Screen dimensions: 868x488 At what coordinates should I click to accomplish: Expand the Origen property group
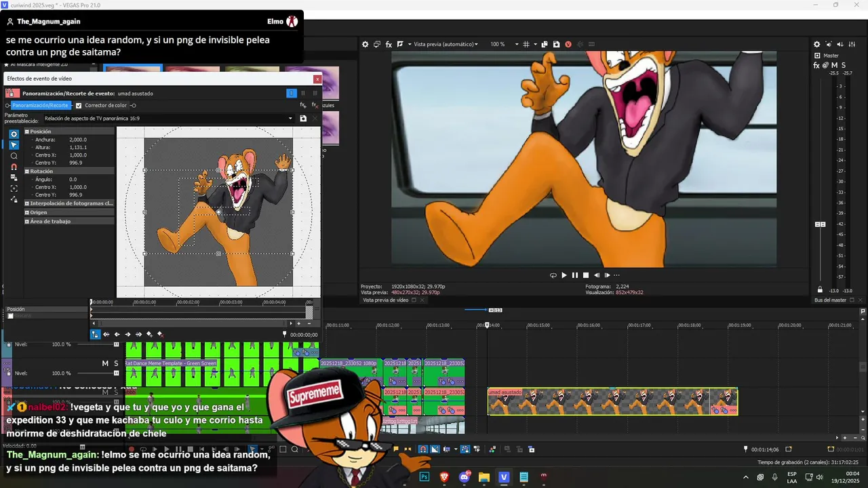tap(27, 212)
